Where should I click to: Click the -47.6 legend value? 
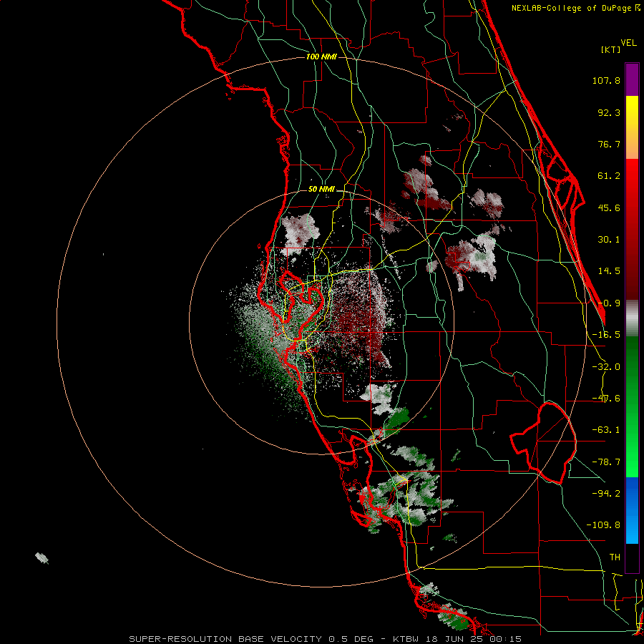[x=606, y=399]
